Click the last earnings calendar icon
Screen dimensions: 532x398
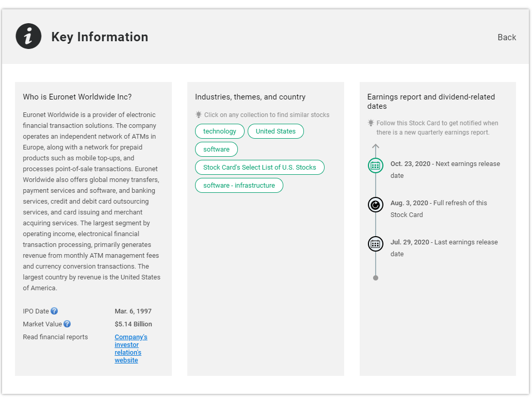(375, 244)
